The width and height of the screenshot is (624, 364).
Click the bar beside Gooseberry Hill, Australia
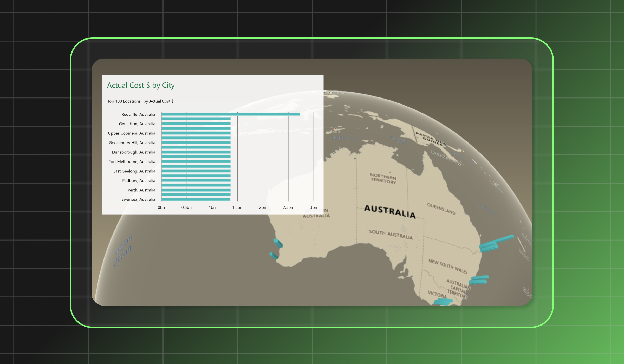(x=196, y=142)
